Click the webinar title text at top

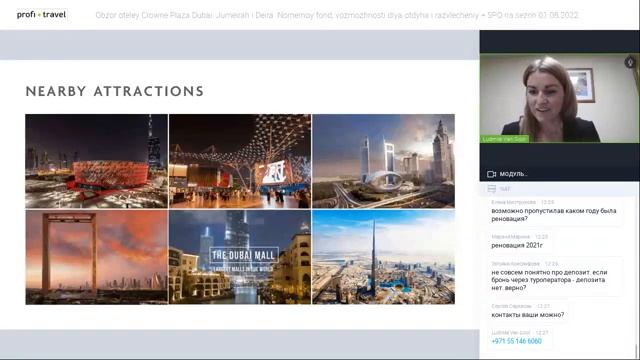click(337, 16)
